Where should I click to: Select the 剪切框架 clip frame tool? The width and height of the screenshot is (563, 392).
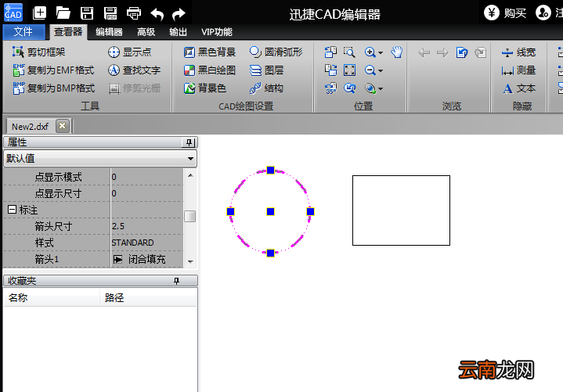point(38,52)
